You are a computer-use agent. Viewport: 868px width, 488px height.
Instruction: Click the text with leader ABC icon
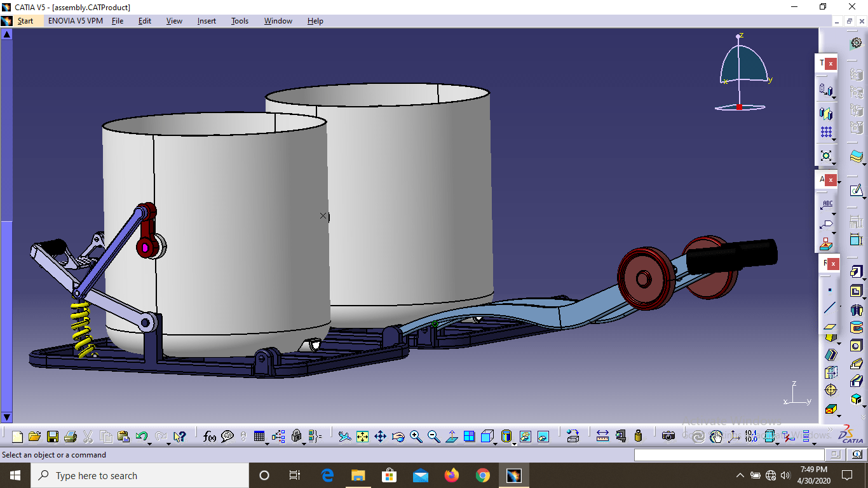pos(827,205)
